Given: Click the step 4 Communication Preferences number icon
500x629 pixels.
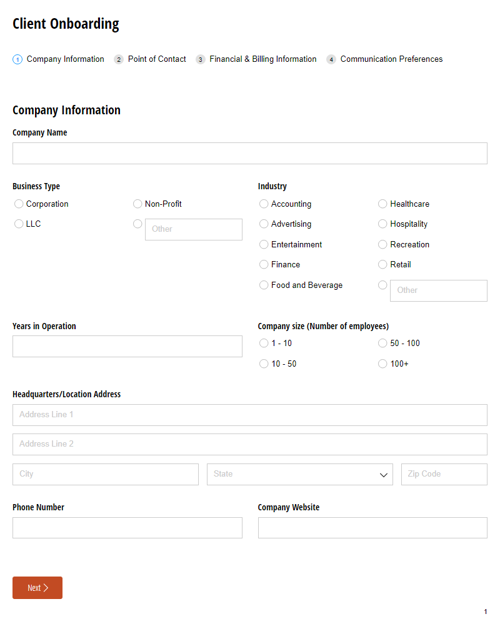Looking at the screenshot, I should pyautogui.click(x=331, y=59).
